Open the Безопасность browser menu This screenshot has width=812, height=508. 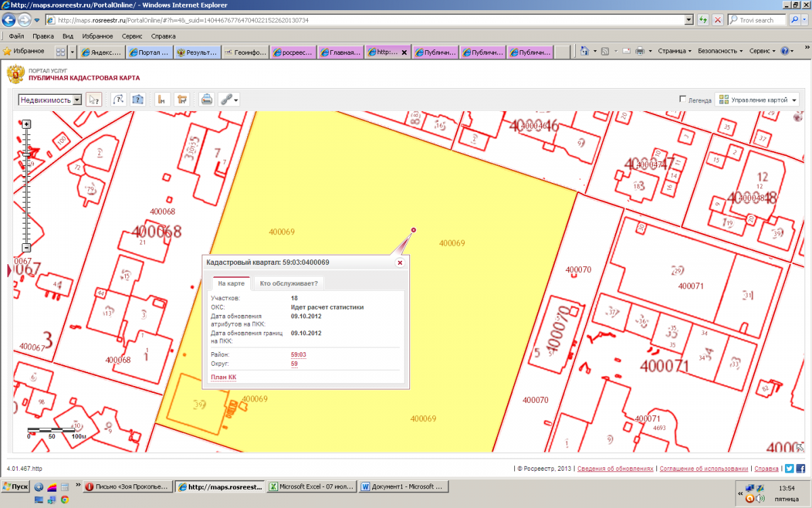coord(720,51)
